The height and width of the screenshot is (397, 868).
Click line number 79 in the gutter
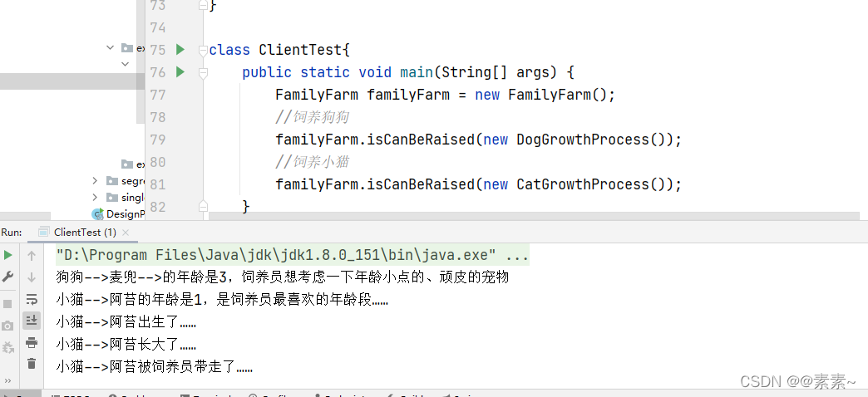[158, 140]
